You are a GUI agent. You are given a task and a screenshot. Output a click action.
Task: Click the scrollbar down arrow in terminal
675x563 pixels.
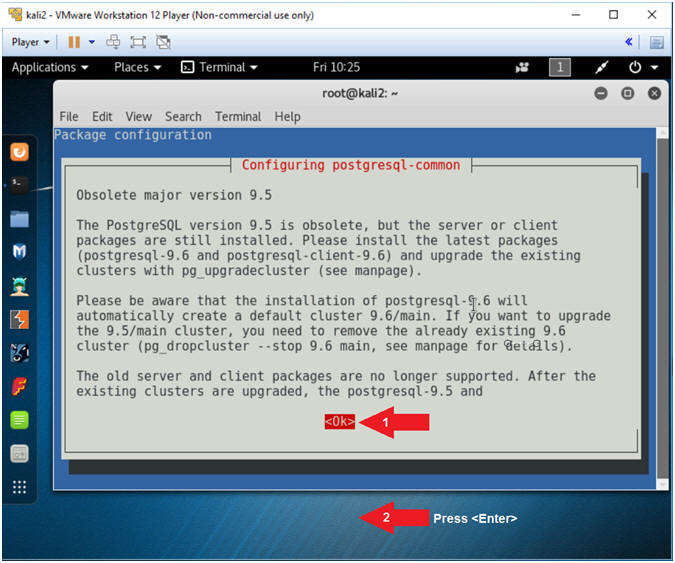[663, 485]
